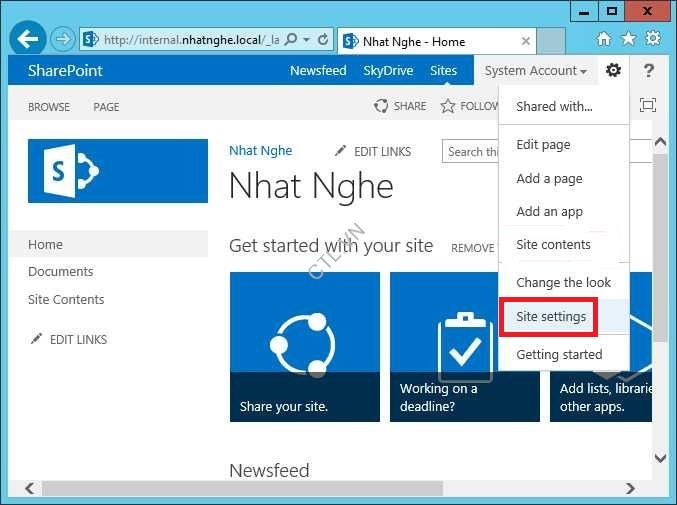Click the REMOVE THIS link

tap(474, 248)
